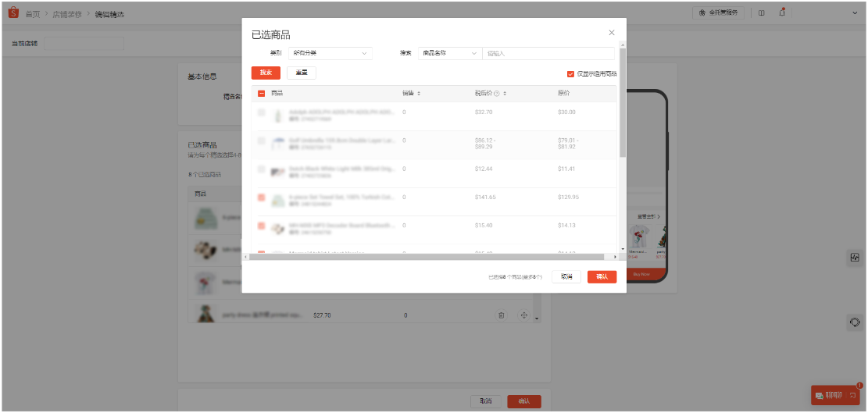Toggle 仅显示适用商品 checkbox

click(x=570, y=73)
